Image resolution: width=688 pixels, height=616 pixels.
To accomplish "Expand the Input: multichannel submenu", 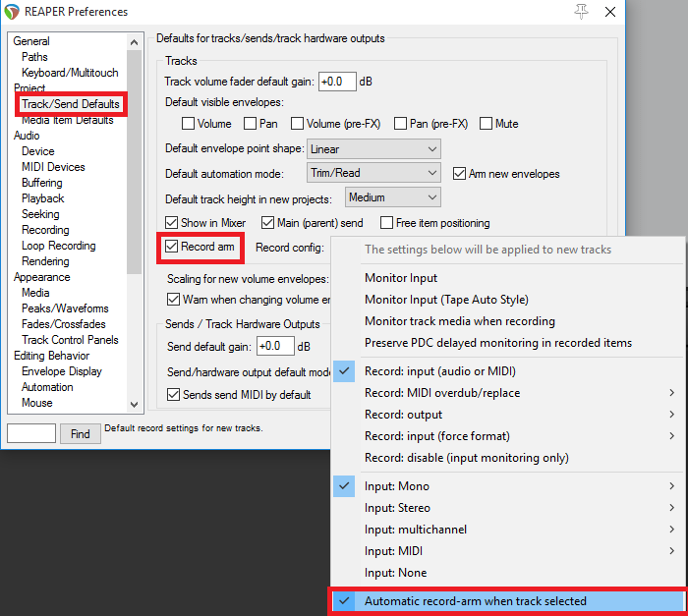I will click(508, 530).
